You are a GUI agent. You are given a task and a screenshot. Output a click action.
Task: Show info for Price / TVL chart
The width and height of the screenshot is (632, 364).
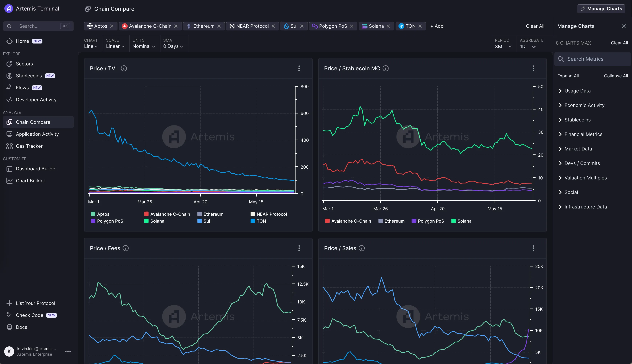pyautogui.click(x=124, y=68)
